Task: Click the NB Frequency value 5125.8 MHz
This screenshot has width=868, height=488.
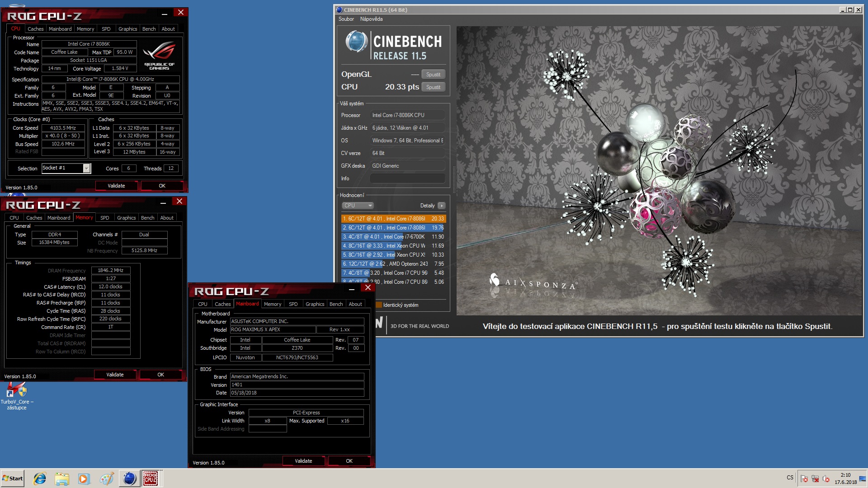Action: point(144,250)
